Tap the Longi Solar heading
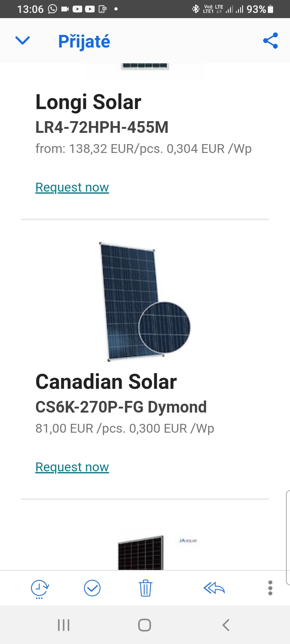 pyautogui.click(x=88, y=102)
